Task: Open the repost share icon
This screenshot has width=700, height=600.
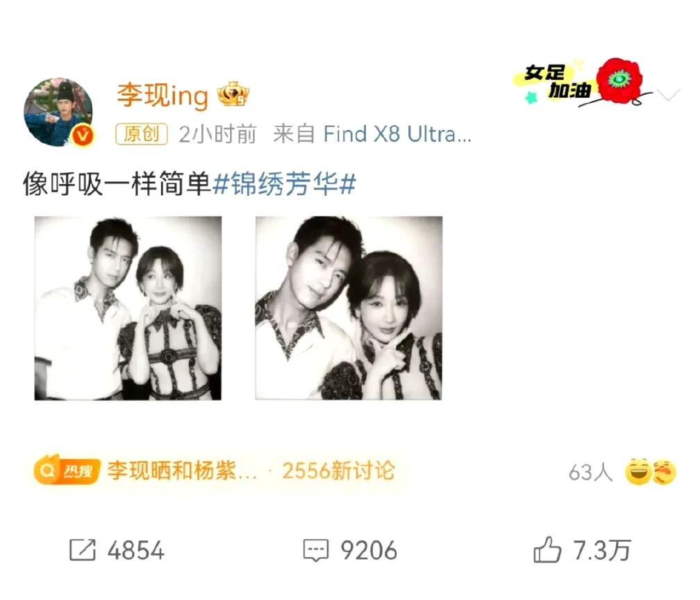Action: [83, 549]
